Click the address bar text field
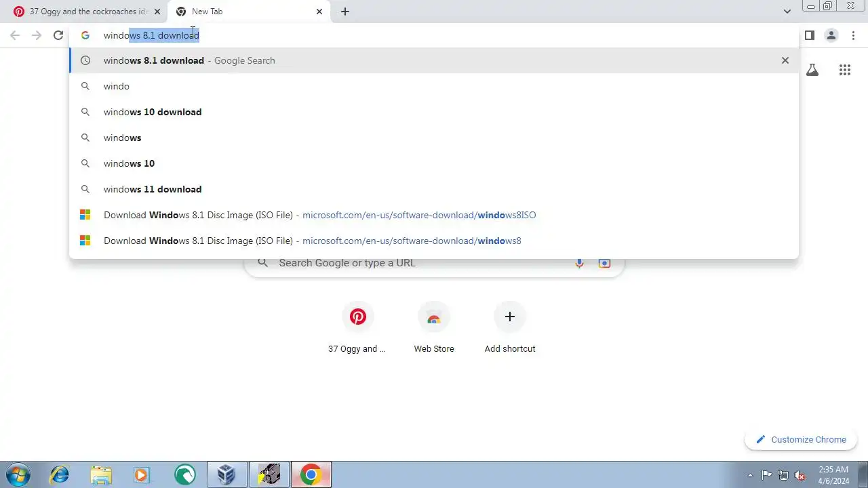868x488 pixels. click(x=434, y=35)
